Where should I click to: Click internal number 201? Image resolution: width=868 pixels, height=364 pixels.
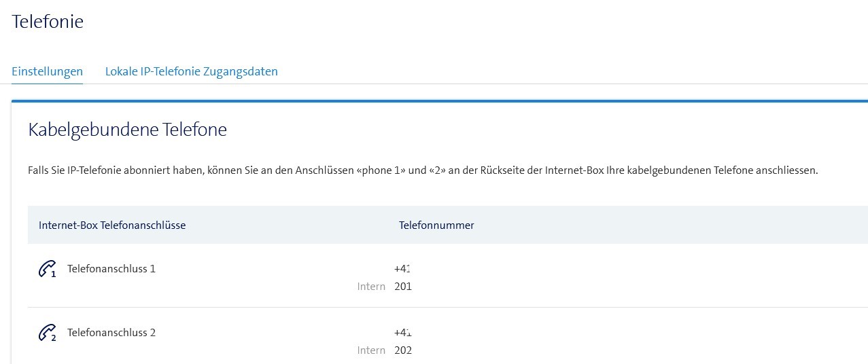pos(403,287)
